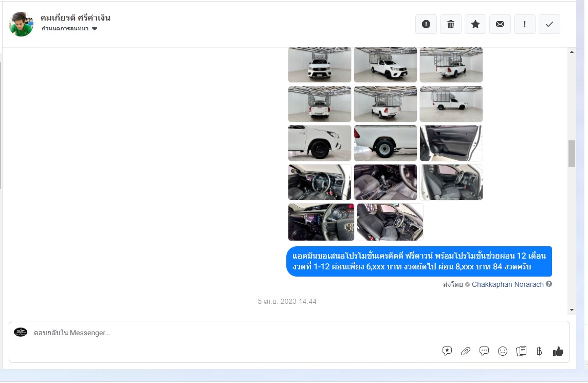This screenshot has height=383, width=588.
Task: Open front-right angle truck photo, top row
Action: [385, 65]
